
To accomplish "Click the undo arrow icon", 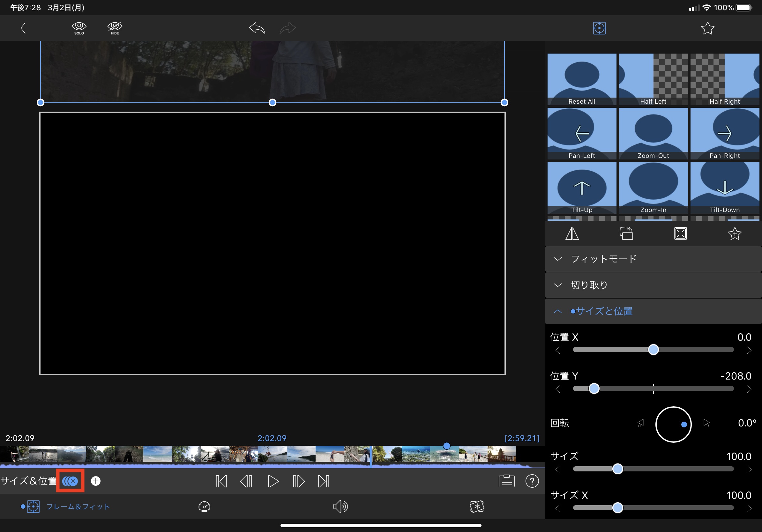I will click(257, 28).
